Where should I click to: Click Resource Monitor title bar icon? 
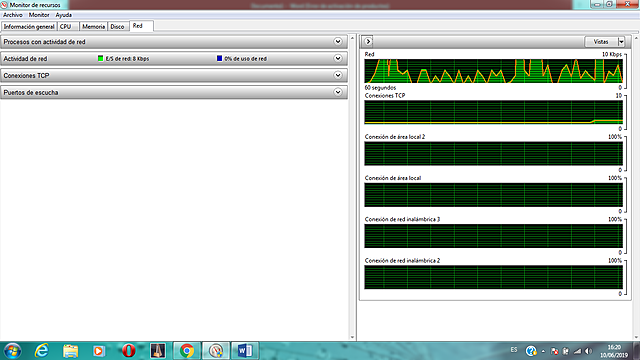4,5
